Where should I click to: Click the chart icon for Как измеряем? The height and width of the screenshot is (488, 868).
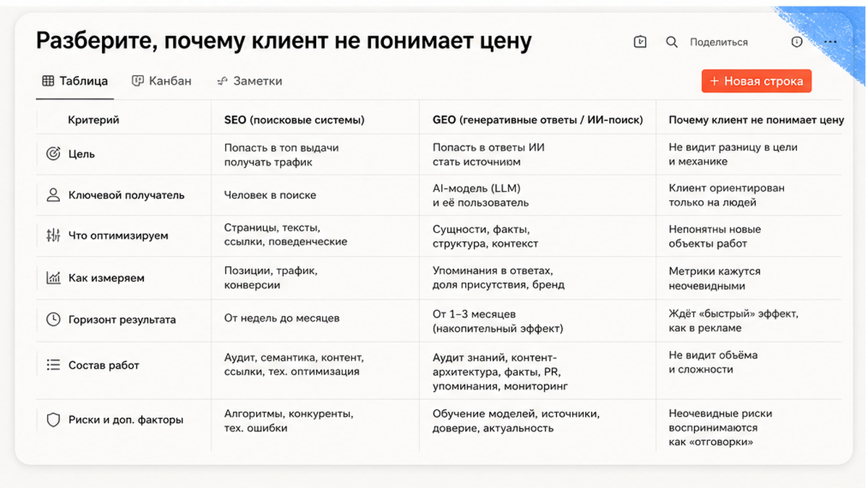[x=53, y=278]
